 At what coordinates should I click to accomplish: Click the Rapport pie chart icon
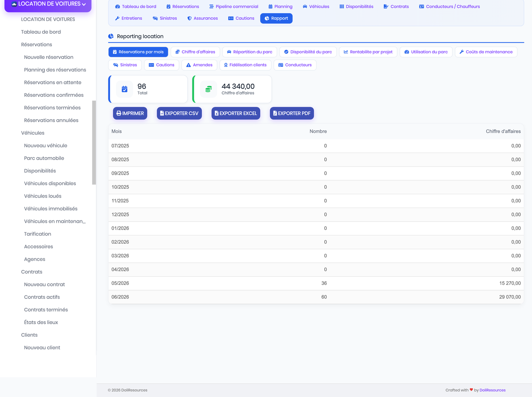(267, 18)
